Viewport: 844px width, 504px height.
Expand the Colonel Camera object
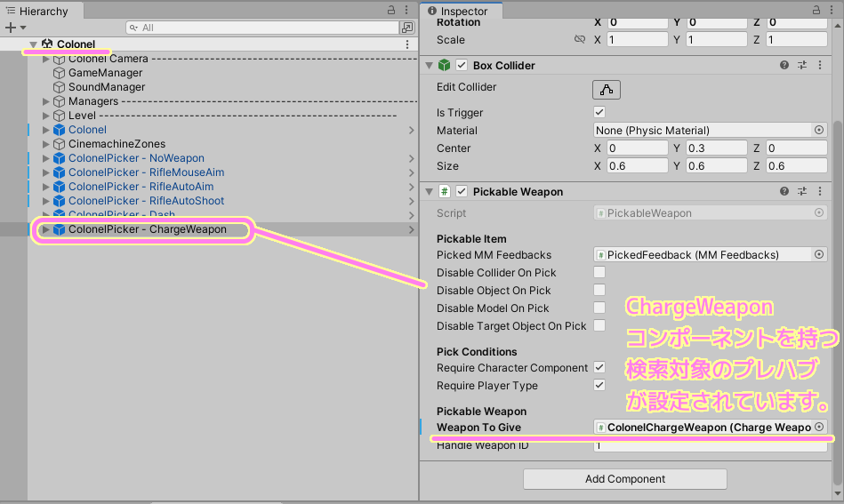click(45, 59)
